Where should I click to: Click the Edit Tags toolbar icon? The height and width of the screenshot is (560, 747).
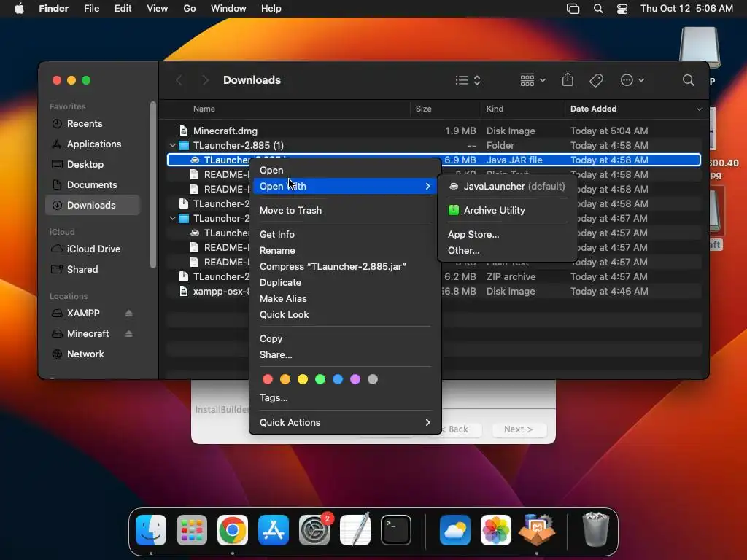(x=596, y=80)
